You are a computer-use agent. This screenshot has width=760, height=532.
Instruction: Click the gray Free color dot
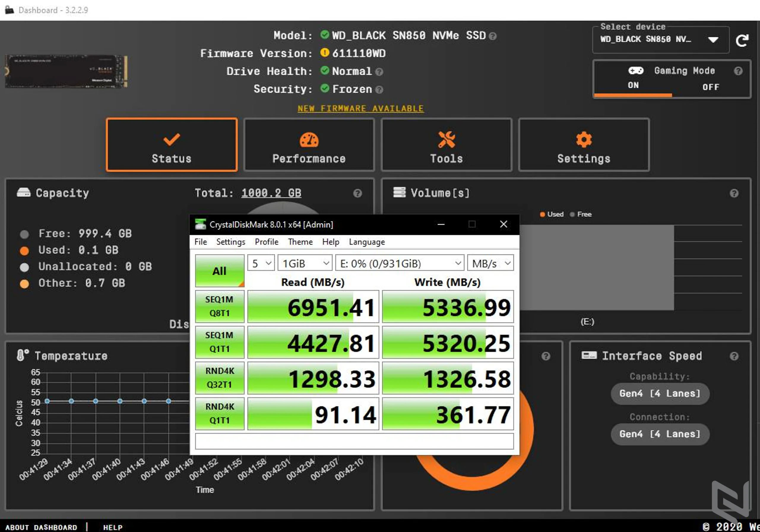(x=24, y=235)
